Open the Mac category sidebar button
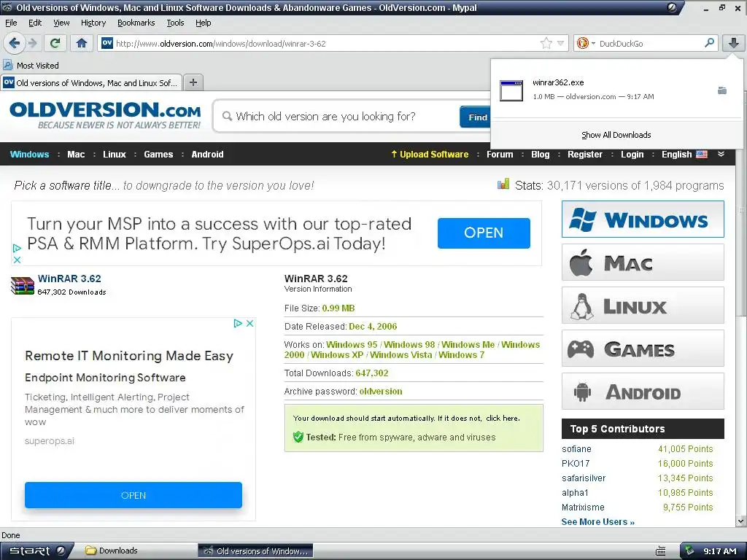The image size is (747, 560). [643, 262]
